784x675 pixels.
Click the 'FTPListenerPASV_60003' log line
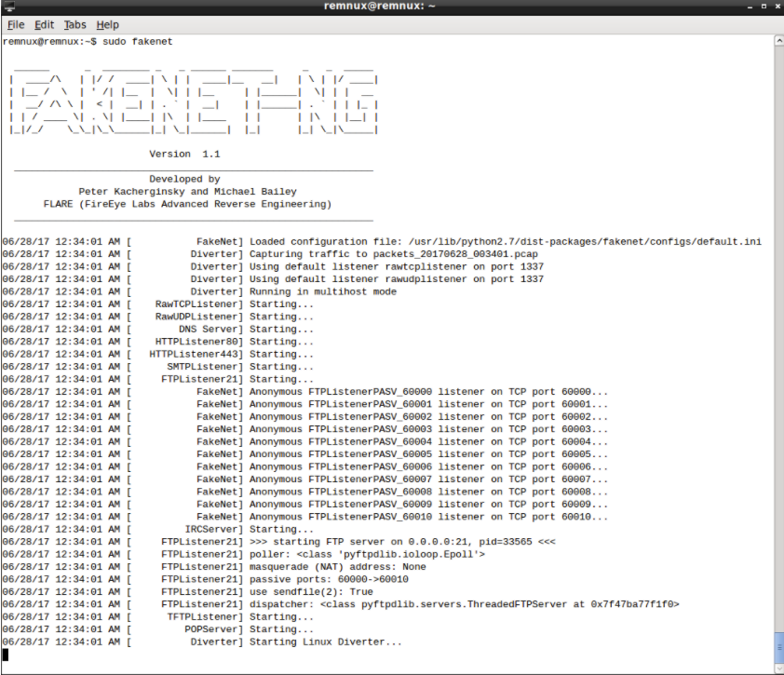(305, 429)
